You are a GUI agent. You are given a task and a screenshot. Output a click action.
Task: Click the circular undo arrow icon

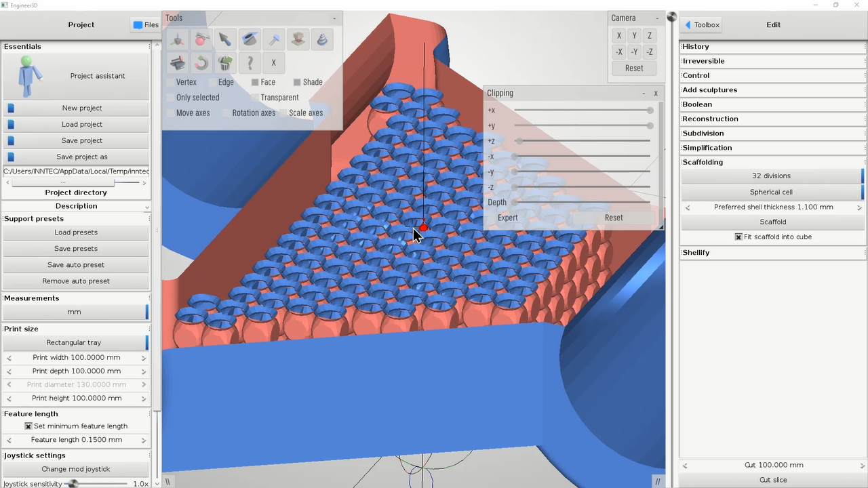tap(201, 63)
